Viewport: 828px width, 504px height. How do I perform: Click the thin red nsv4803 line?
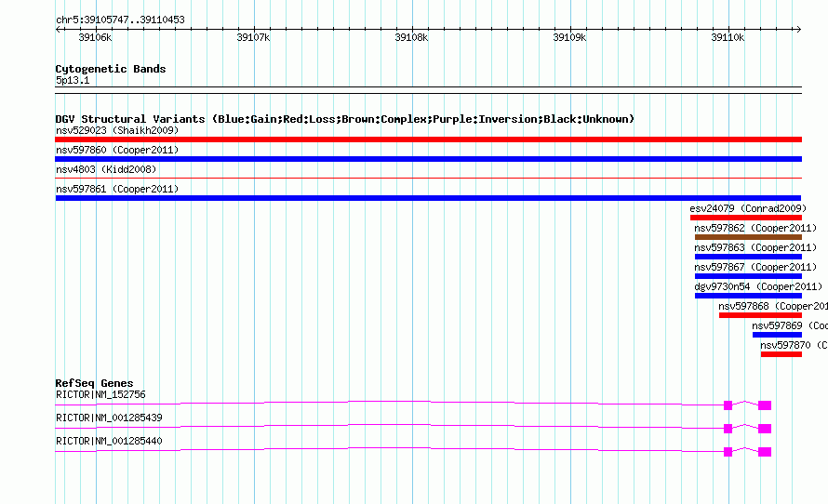click(x=428, y=179)
